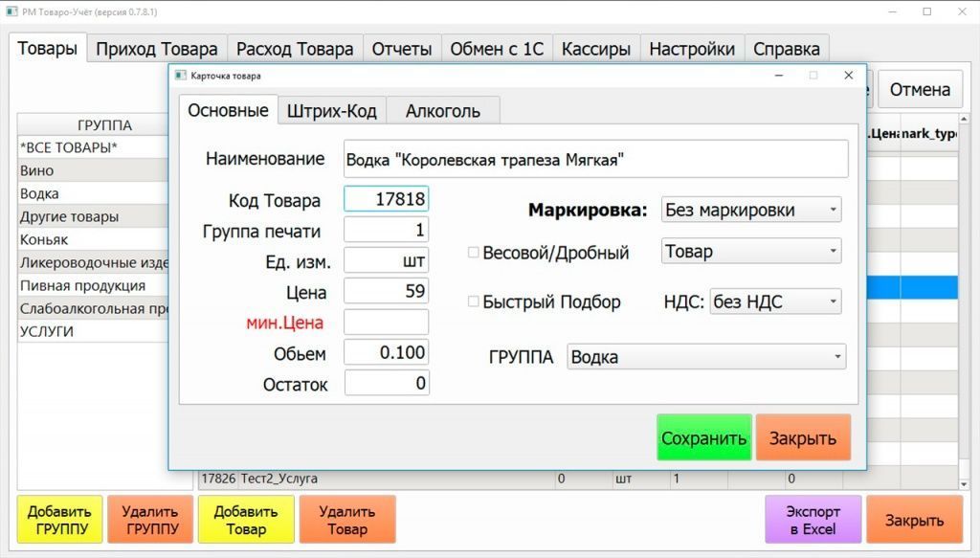This screenshot has height=558, width=980.
Task: Click the Наименование input field
Action: tap(595, 159)
